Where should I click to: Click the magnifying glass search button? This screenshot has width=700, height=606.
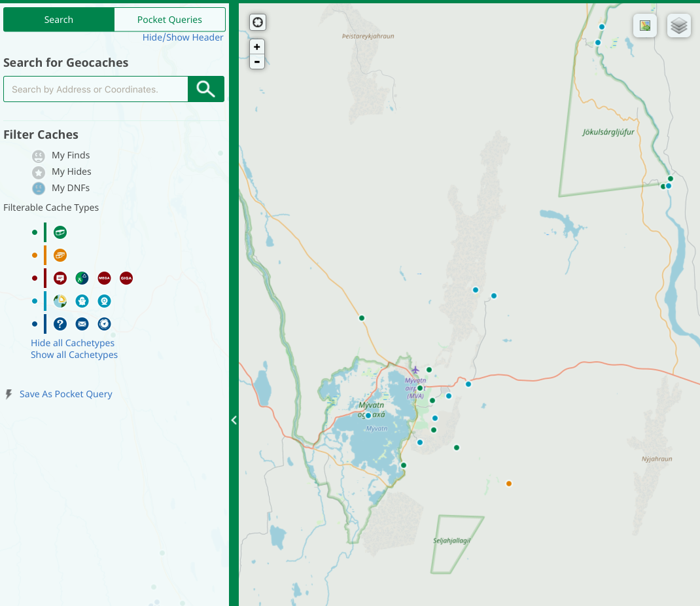click(x=206, y=89)
